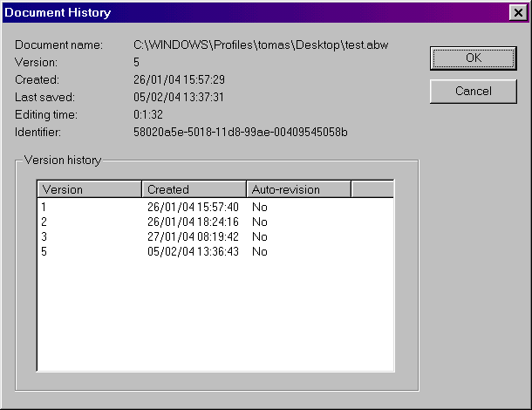Click the test.abw document path text
532x410 pixels.
pos(259,44)
